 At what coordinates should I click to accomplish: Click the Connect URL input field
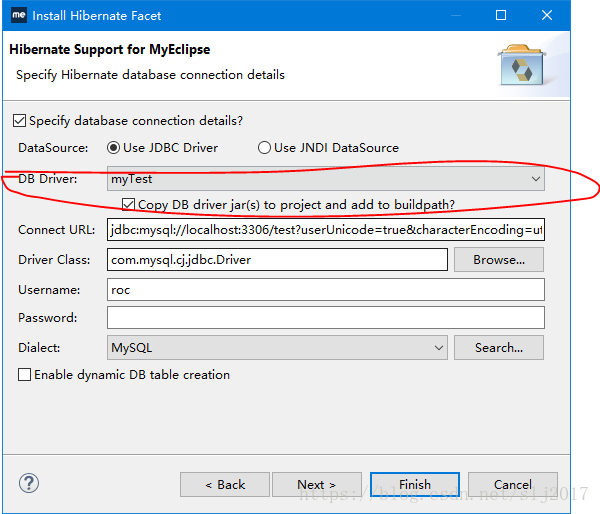coord(326,230)
